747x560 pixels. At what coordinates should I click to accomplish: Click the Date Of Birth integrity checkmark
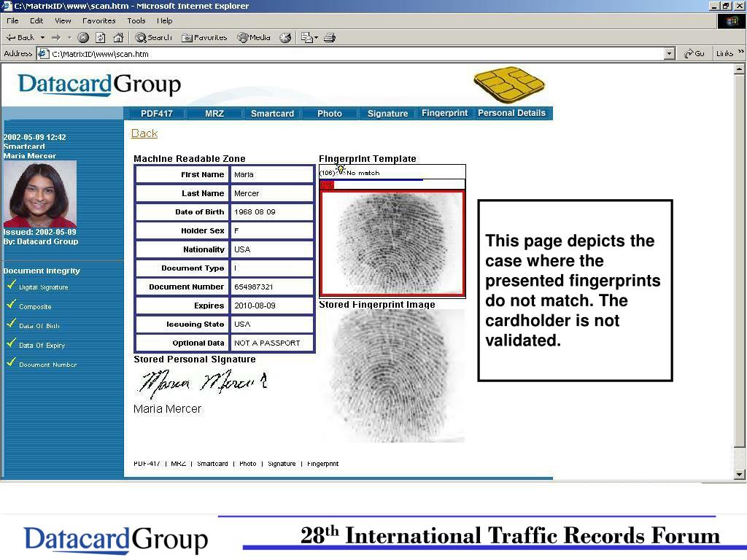click(x=12, y=323)
